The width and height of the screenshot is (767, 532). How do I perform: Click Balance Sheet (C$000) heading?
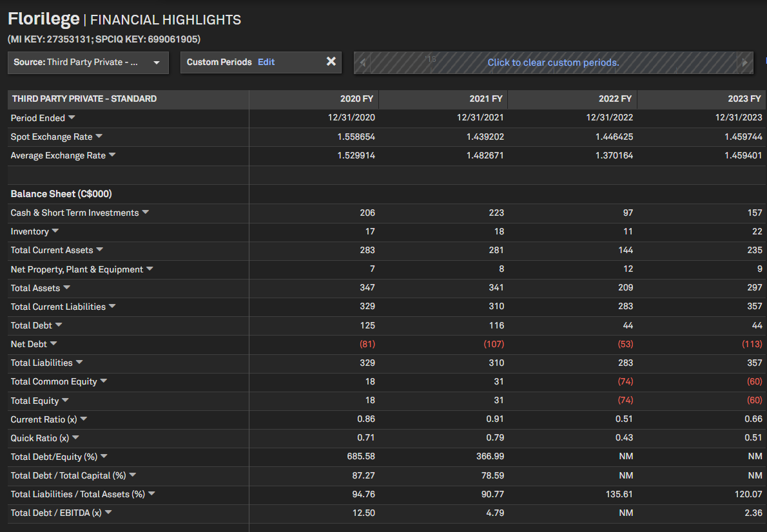click(x=61, y=194)
